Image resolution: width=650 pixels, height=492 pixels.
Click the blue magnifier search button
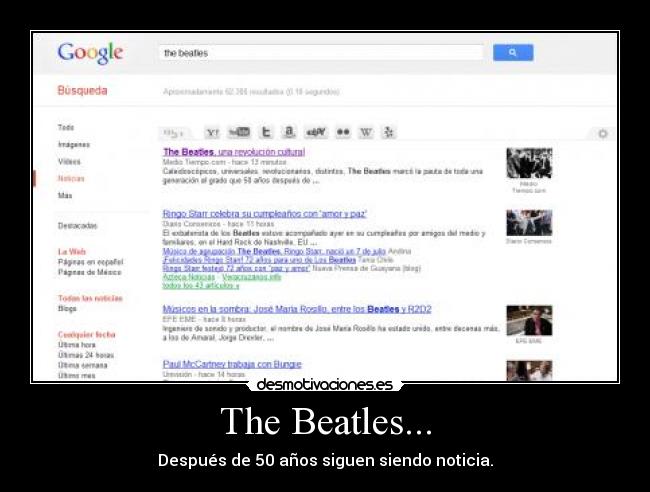click(x=513, y=53)
